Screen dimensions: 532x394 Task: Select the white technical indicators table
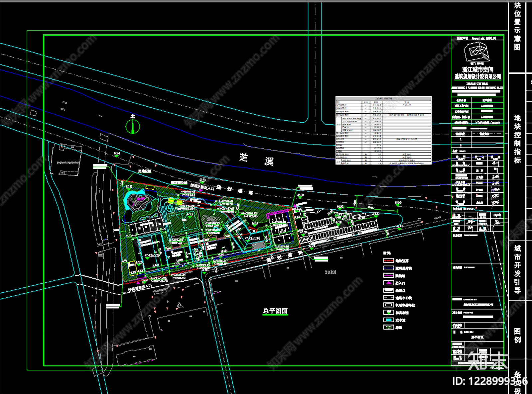coord(383,130)
